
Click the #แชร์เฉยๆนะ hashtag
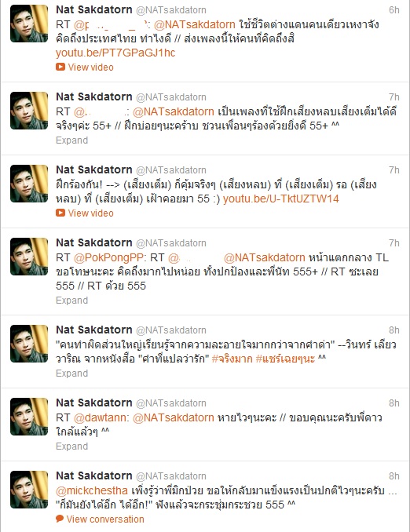click(x=285, y=359)
